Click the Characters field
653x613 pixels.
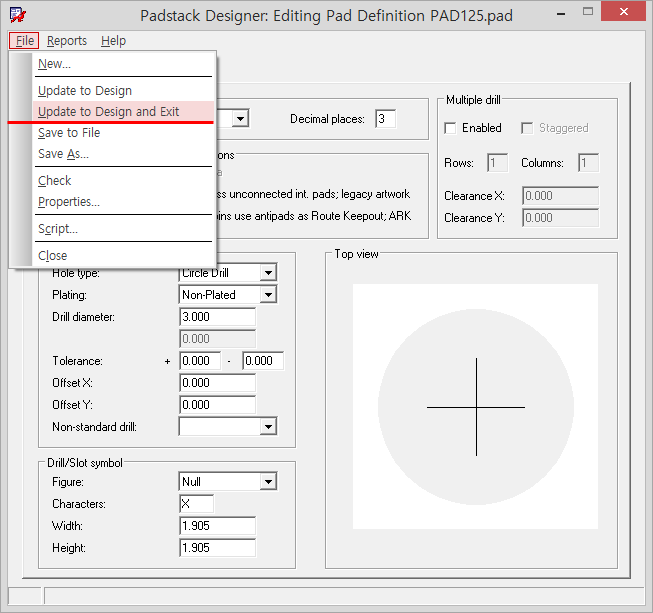(197, 504)
